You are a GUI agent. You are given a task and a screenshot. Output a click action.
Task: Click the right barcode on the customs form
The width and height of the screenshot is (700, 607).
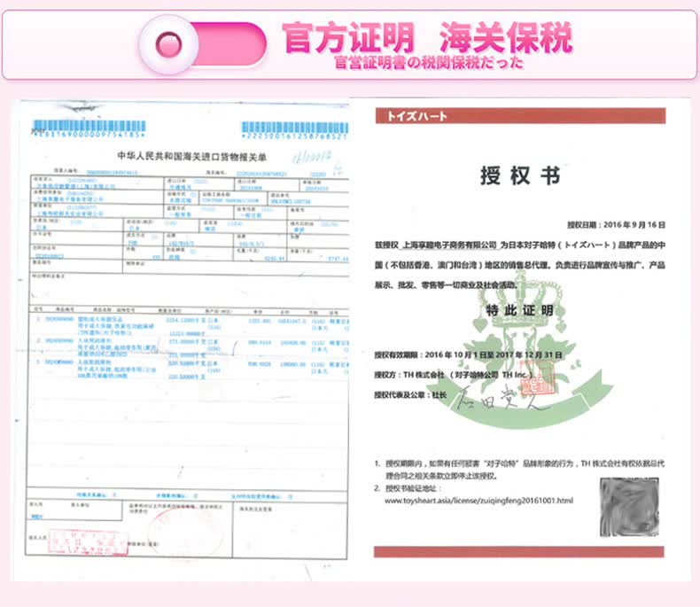point(295,130)
